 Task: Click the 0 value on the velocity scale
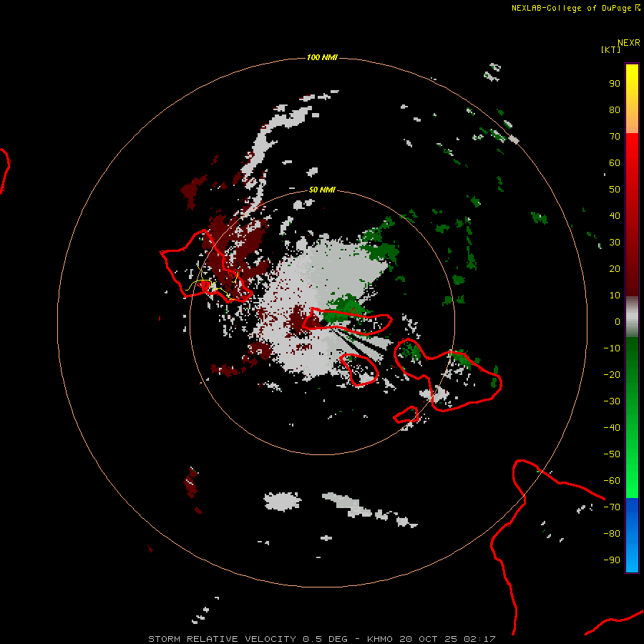618,322
